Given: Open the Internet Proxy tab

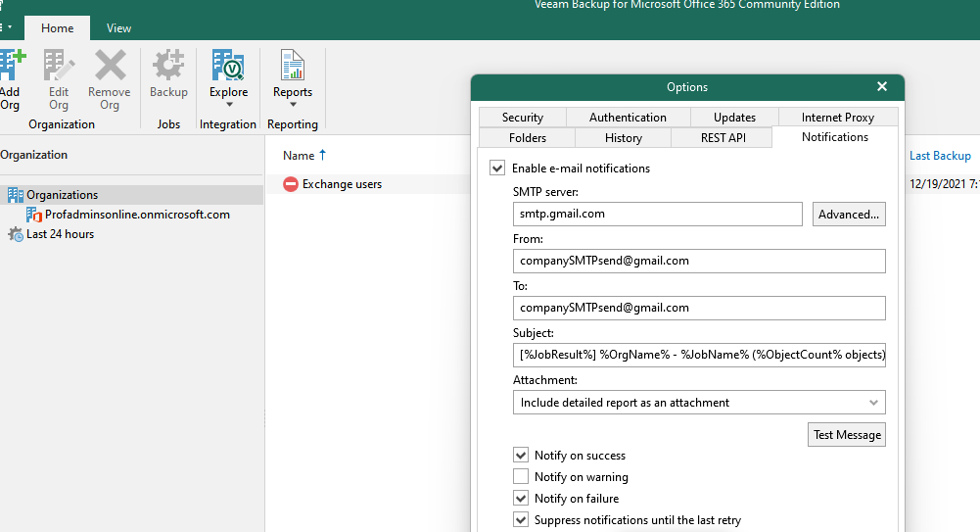Looking at the screenshot, I should coord(837,117).
